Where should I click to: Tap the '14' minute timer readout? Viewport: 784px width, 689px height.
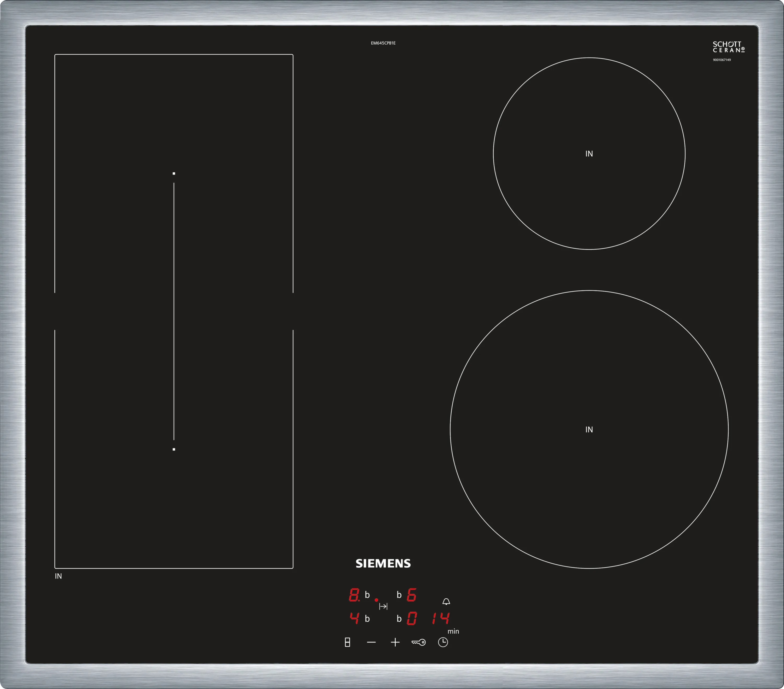(x=441, y=618)
